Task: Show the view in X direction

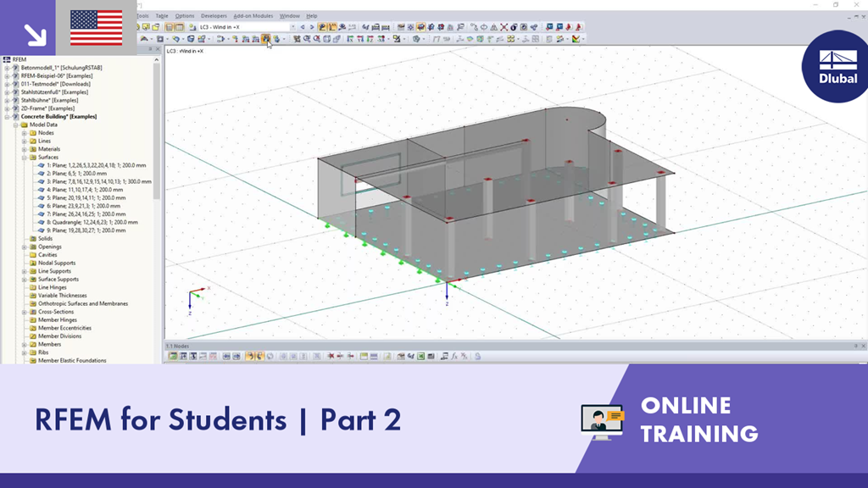Action: [x=350, y=39]
